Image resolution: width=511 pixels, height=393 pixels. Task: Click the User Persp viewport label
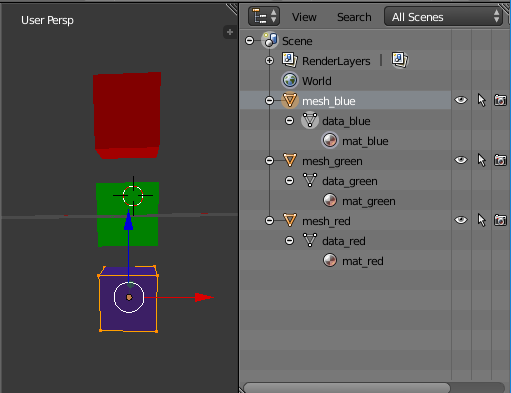[47, 20]
